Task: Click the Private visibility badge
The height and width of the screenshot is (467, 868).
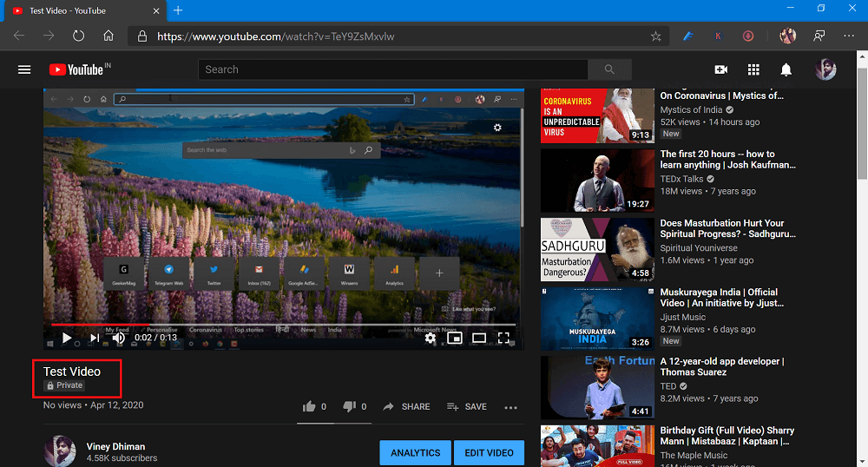Action: click(65, 385)
